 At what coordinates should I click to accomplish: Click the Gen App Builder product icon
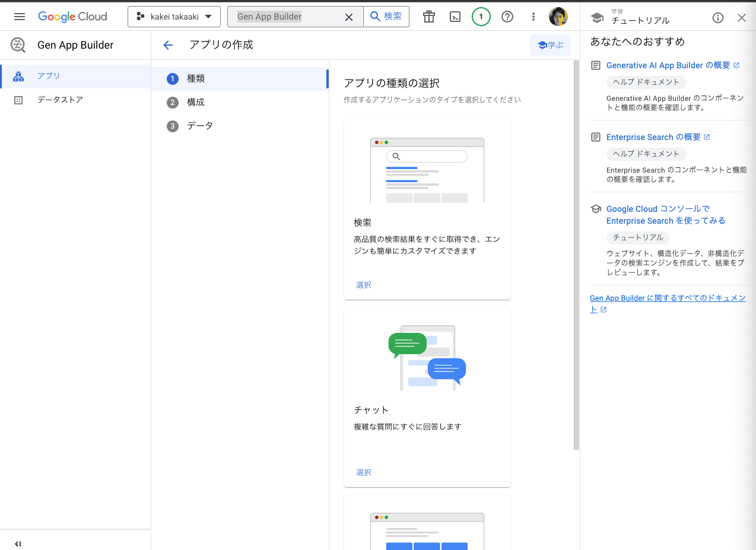(x=18, y=45)
